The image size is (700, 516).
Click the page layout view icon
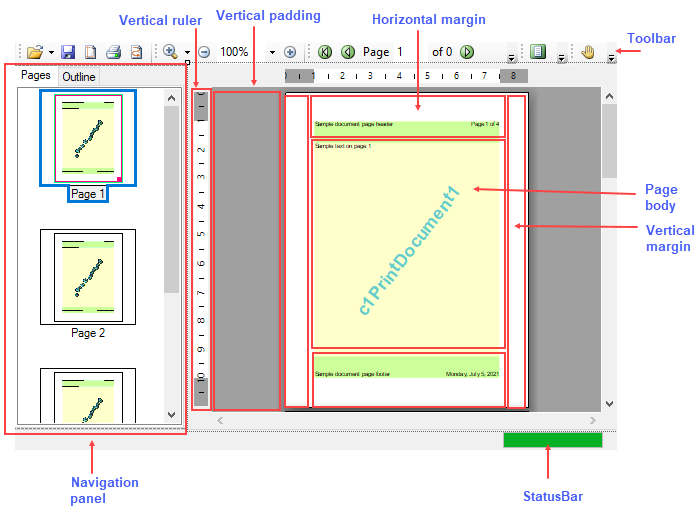[538, 52]
